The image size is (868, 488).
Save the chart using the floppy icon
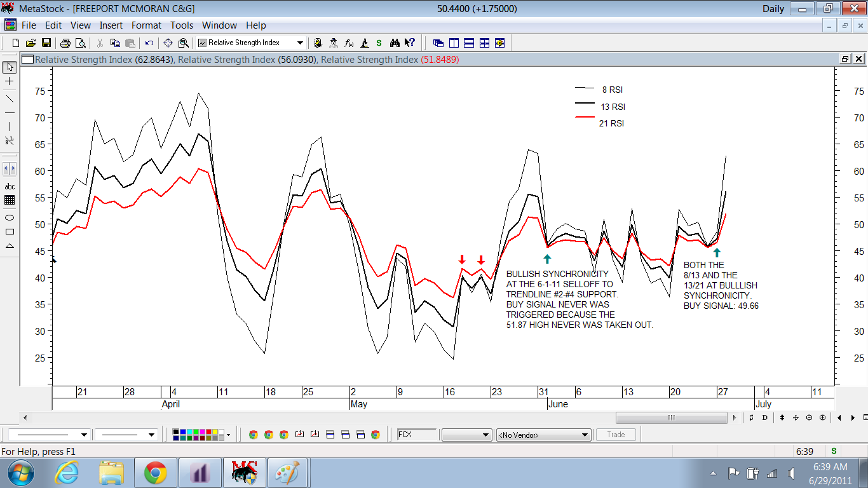tap(46, 43)
